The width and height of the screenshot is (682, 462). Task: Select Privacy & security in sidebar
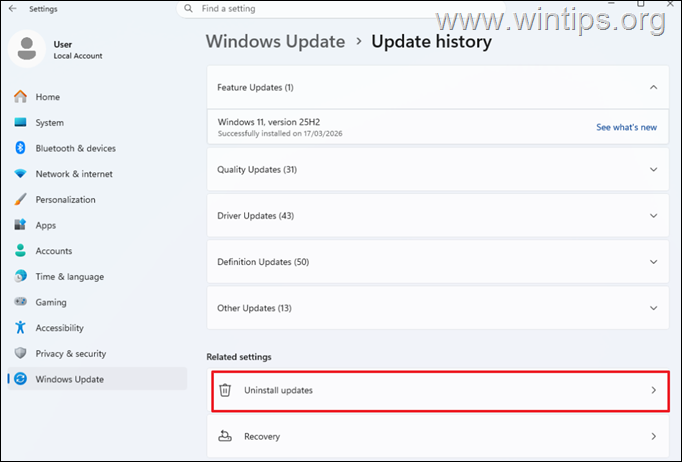coord(97,353)
